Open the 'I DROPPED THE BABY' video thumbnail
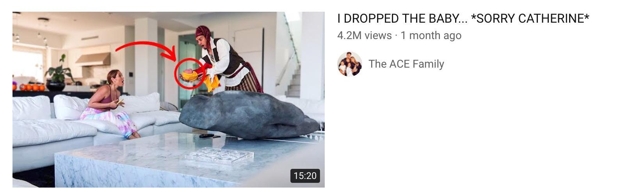This screenshot has height=195, width=644. 169,99
